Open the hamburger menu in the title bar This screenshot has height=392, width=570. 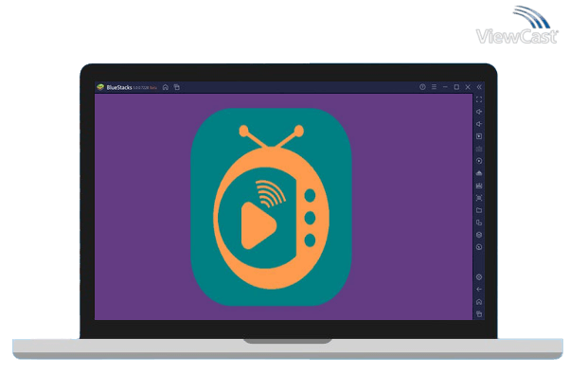(x=434, y=87)
